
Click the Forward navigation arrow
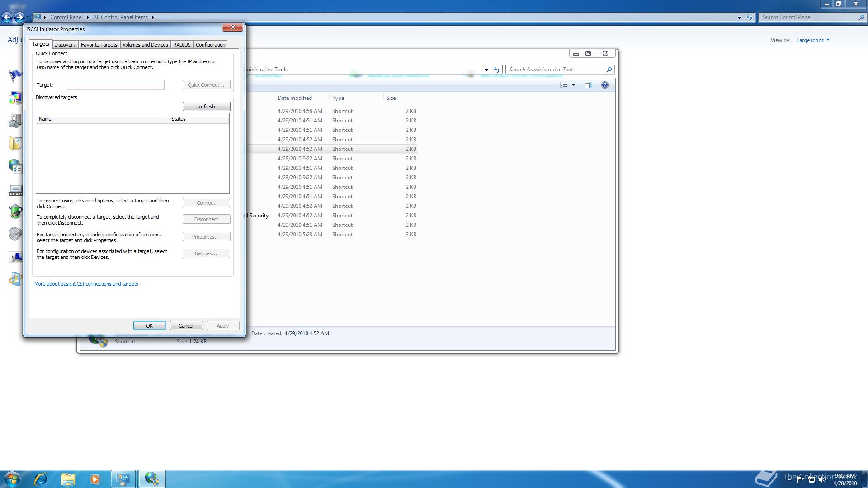19,17
